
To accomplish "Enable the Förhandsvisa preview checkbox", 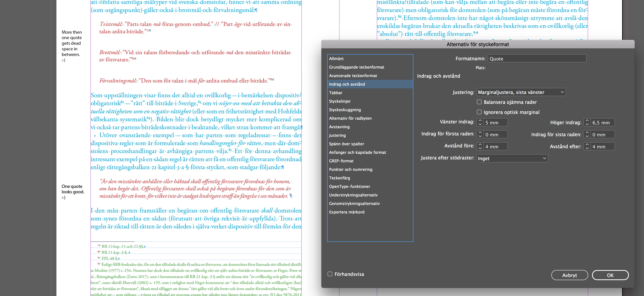I will click(x=330, y=274).
